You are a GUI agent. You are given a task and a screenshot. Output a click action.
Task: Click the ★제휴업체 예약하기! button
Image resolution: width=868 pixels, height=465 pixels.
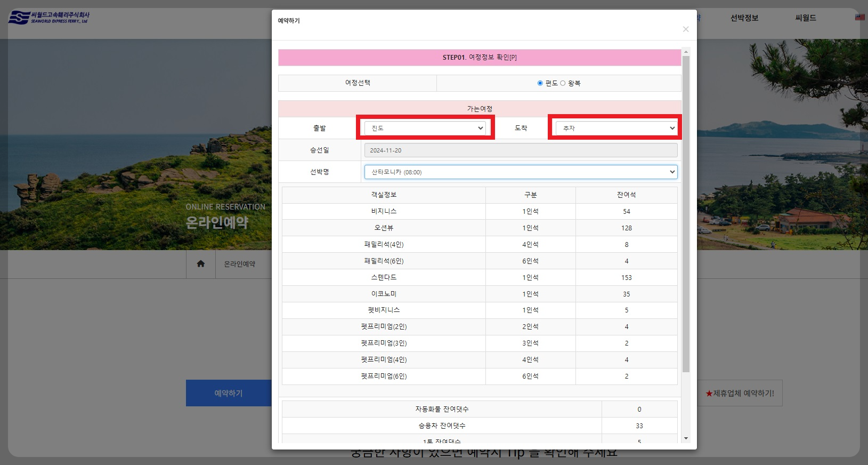coord(740,393)
